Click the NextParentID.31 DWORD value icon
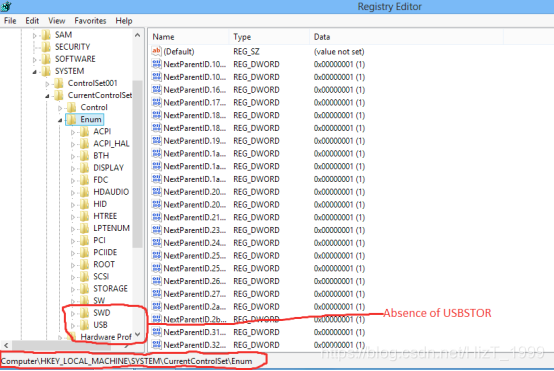554x371 pixels. pos(157,332)
